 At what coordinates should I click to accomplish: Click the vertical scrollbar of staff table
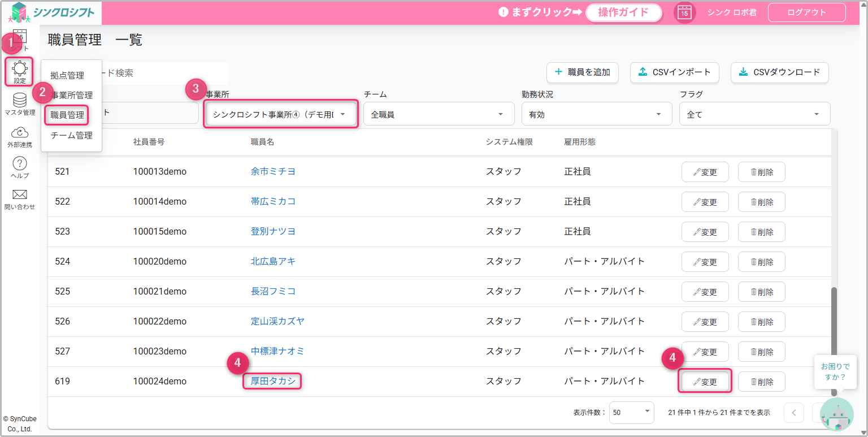[834, 339]
